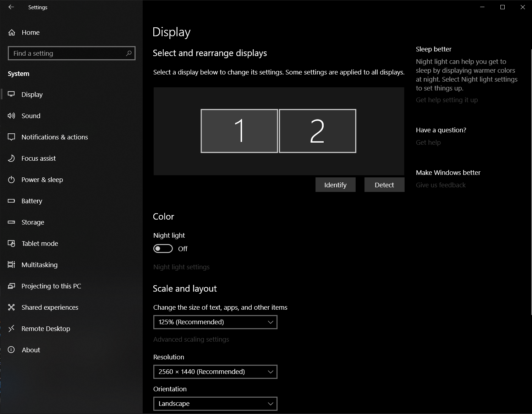Viewport: 532px width, 414px height.
Task: Click the Get help link
Action: (428, 142)
